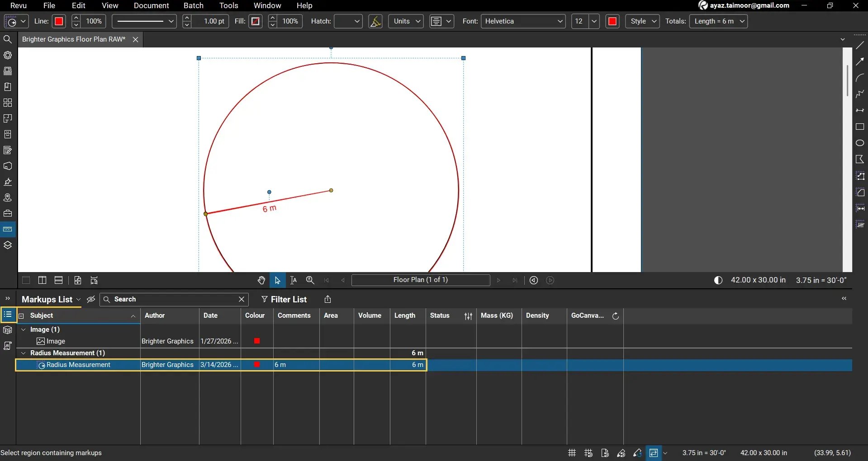Viewport: 868px width, 461px height.
Task: Select the Arrow markup tool
Action: [x=861, y=61]
